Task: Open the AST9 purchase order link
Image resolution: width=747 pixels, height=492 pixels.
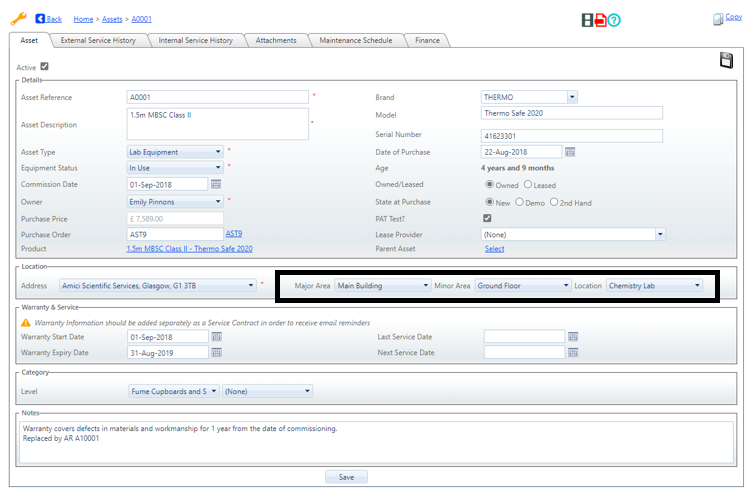Action: point(234,234)
